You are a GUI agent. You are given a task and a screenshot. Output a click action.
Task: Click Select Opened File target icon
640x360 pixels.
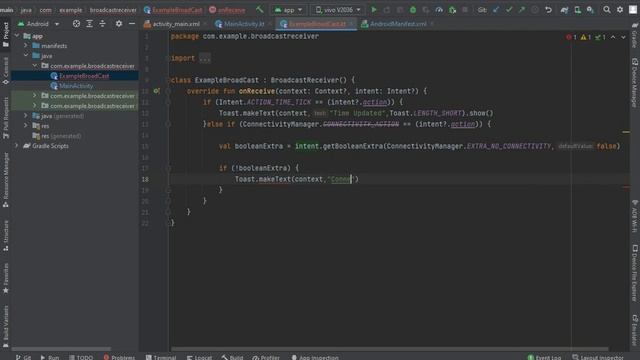[x=76, y=24]
